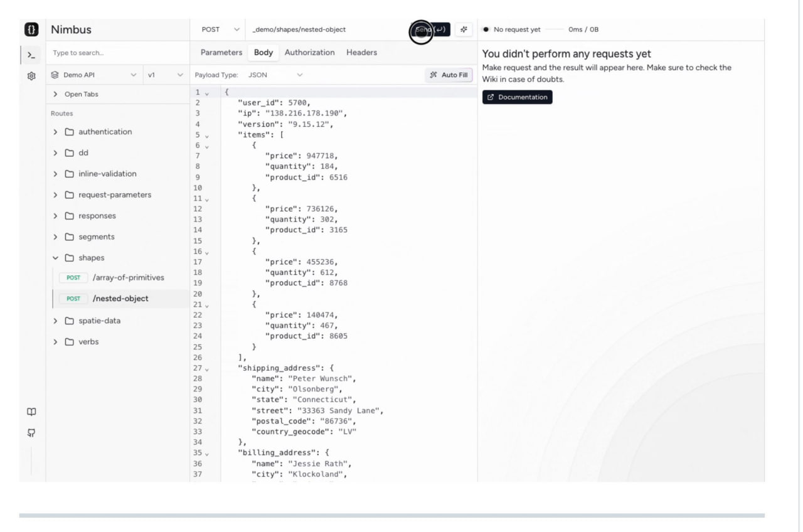Open the GitHub icon in the sidebar
803x532 pixels.
point(31,434)
